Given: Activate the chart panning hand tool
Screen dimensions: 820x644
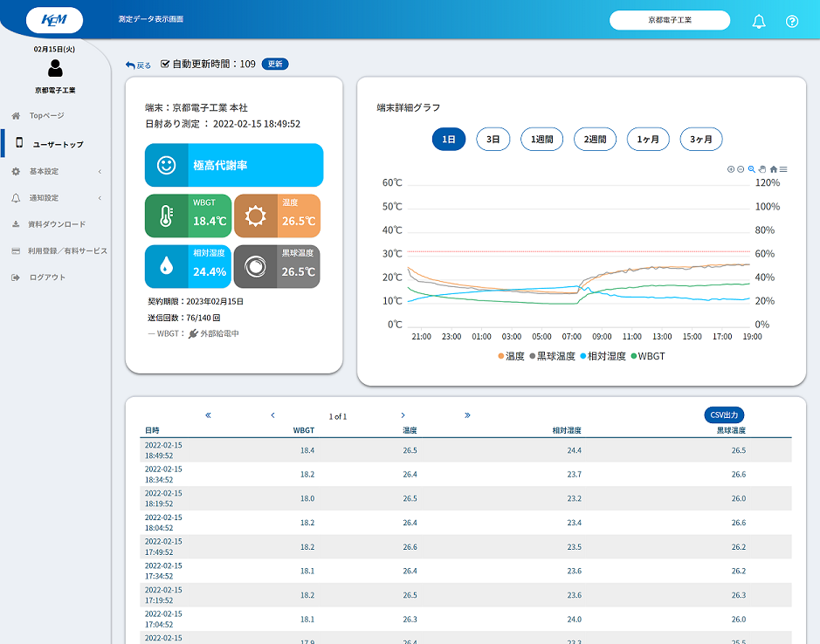Looking at the screenshot, I should [x=761, y=169].
